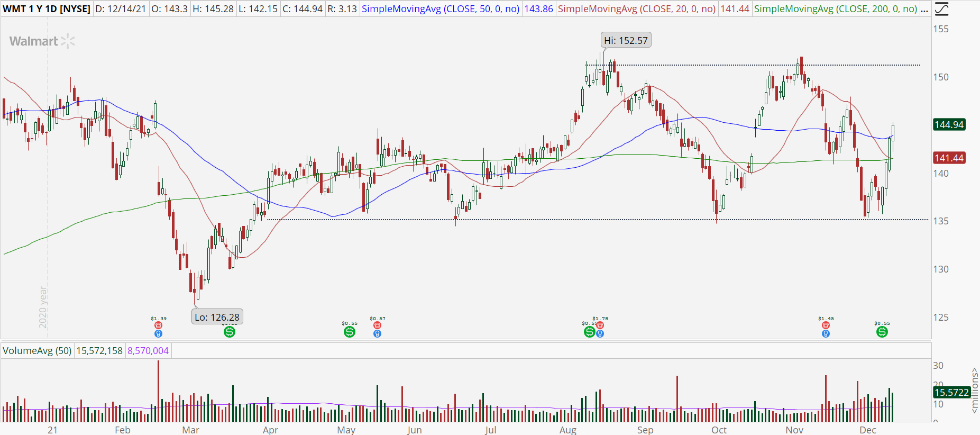The width and height of the screenshot is (980, 435).
Task: Click the purple 8,570,004 volume value
Action: [148, 350]
